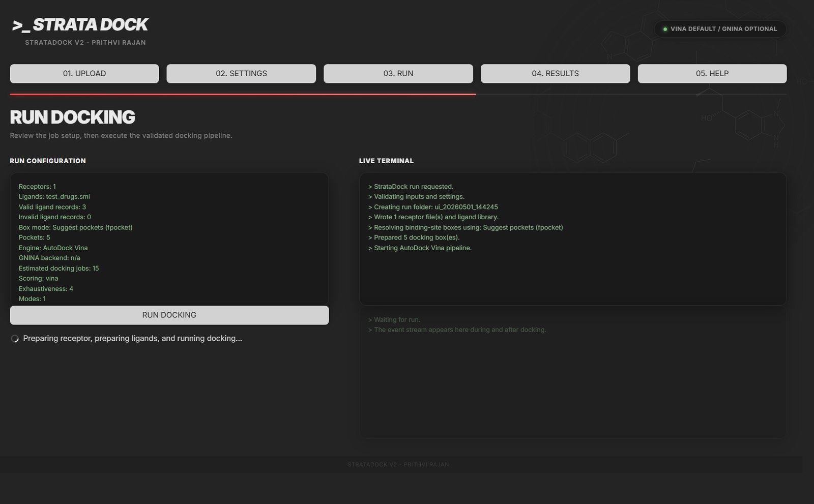Open the 01. Upload tab
814x504 pixels.
click(84, 73)
